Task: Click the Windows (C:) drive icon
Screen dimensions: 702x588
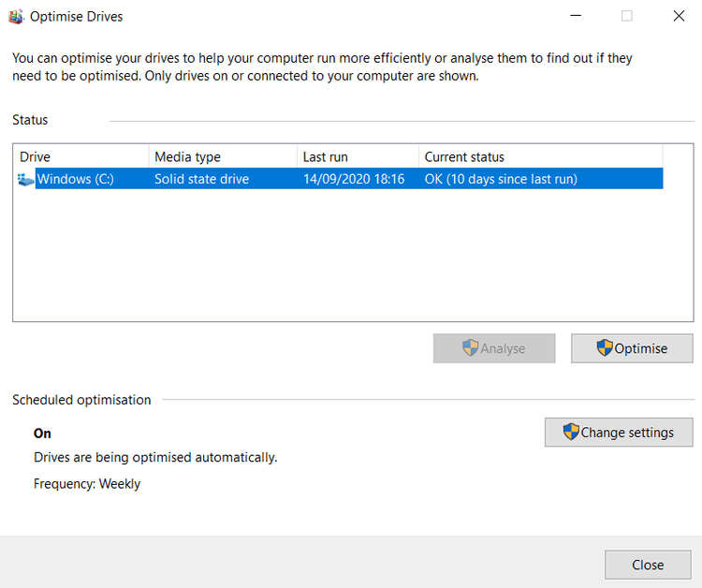Action: (x=25, y=179)
